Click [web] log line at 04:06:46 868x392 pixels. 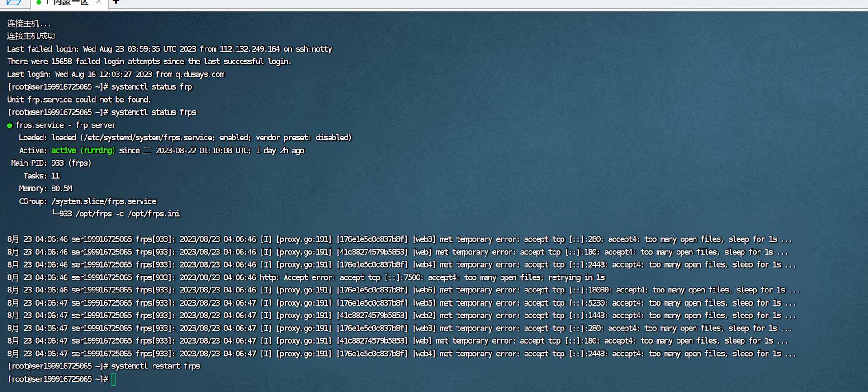(x=397, y=252)
